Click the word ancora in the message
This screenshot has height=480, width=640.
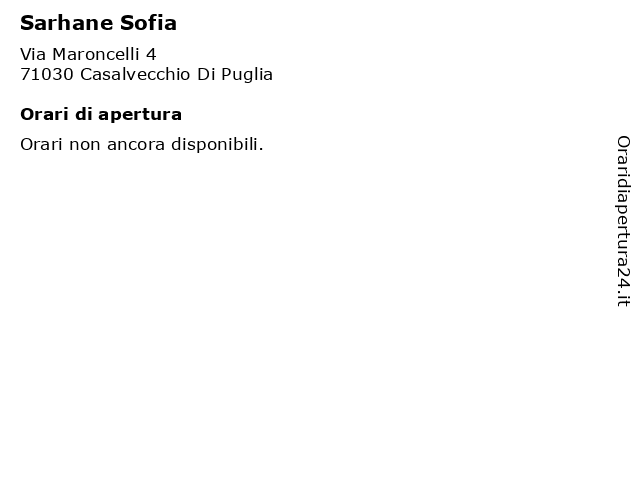136,145
